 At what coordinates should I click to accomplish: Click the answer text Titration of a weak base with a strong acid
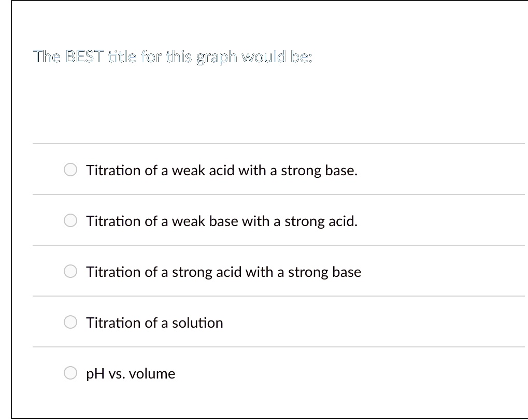[222, 220]
